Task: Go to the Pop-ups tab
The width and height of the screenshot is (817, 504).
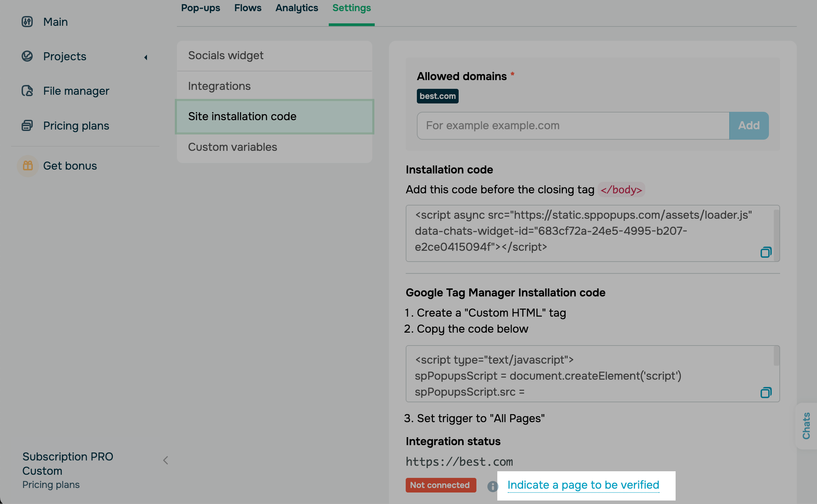Action: 201,8
